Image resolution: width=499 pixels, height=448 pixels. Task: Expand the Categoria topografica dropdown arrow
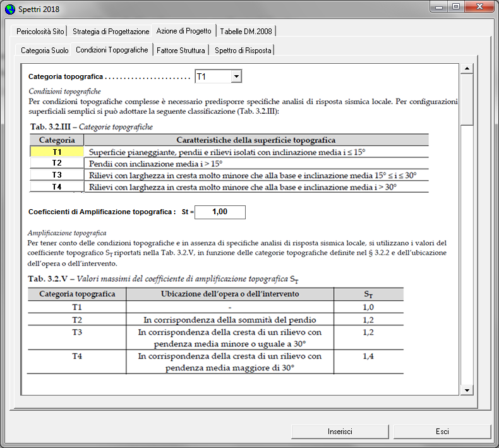tap(236, 76)
